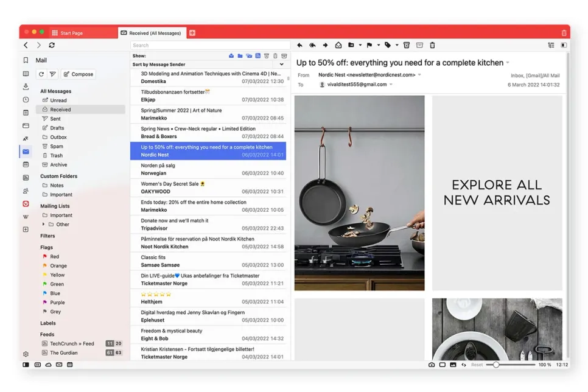Toggle Show trash filter

[275, 56]
